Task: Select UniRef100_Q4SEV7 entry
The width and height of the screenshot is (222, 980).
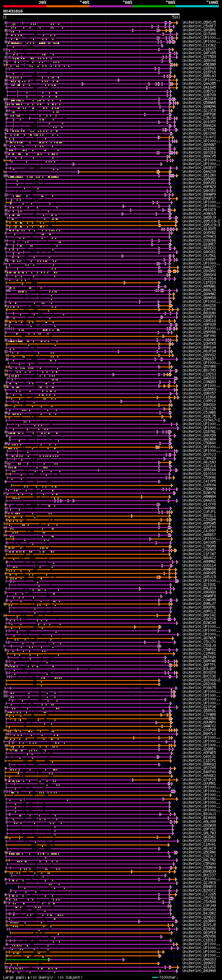Action: (x=199, y=168)
